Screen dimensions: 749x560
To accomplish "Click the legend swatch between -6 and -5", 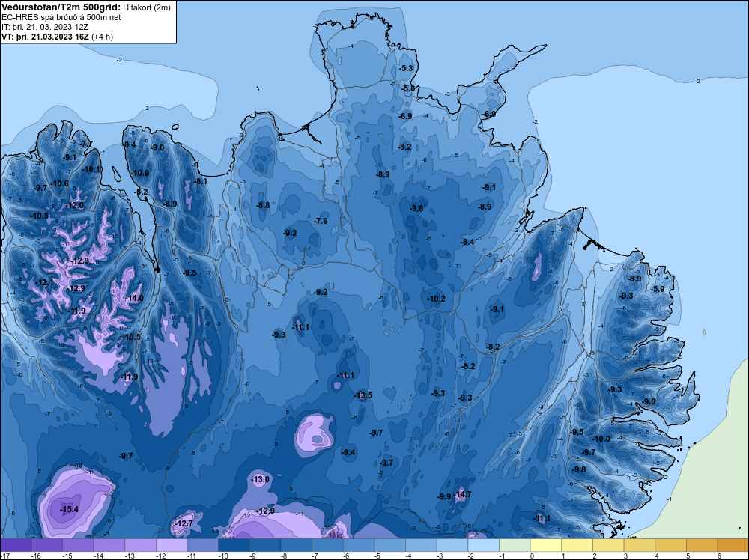I will point(359,545).
